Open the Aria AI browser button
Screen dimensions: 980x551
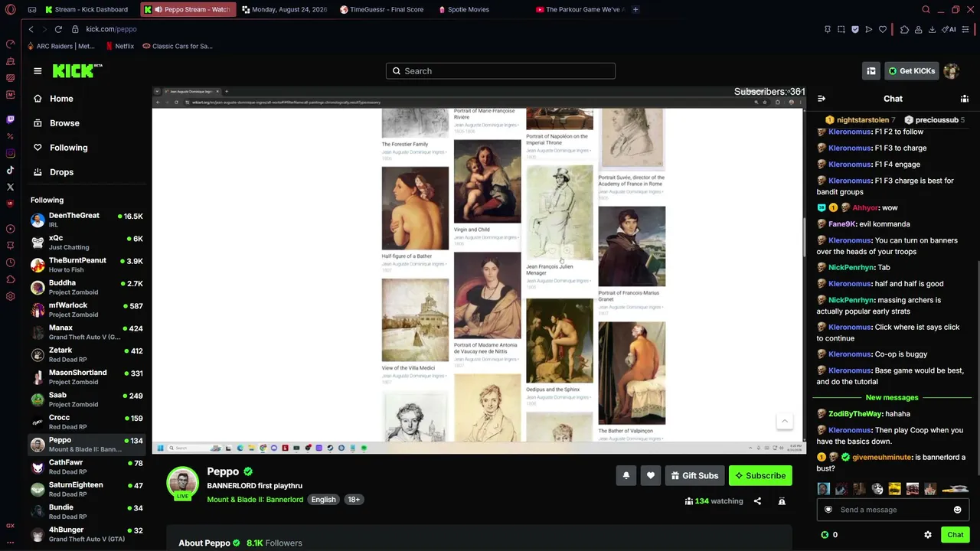click(x=950, y=29)
